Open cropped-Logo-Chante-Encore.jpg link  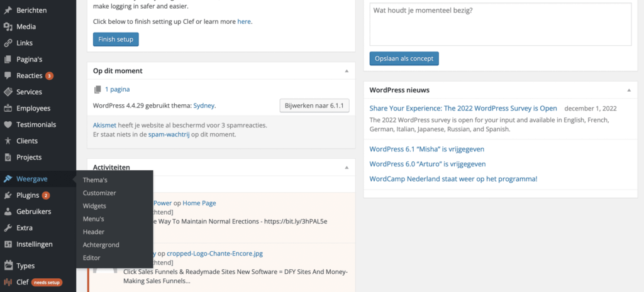click(215, 254)
